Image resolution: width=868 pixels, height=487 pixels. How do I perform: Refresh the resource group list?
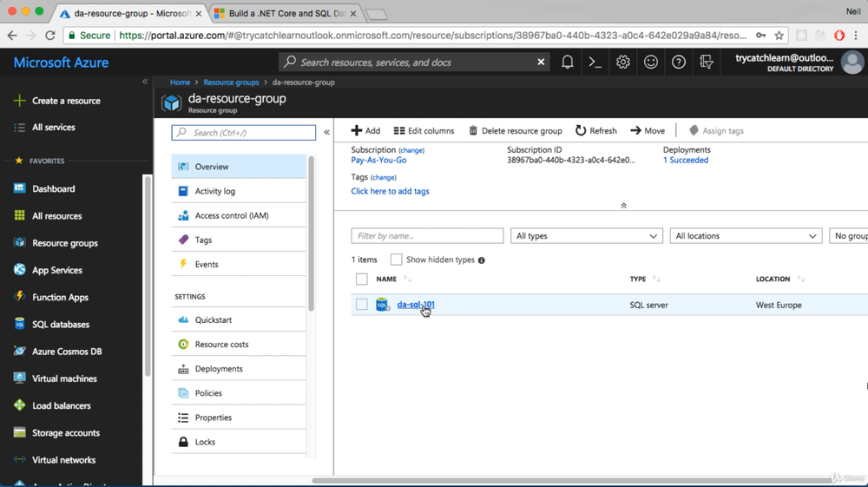pos(595,131)
